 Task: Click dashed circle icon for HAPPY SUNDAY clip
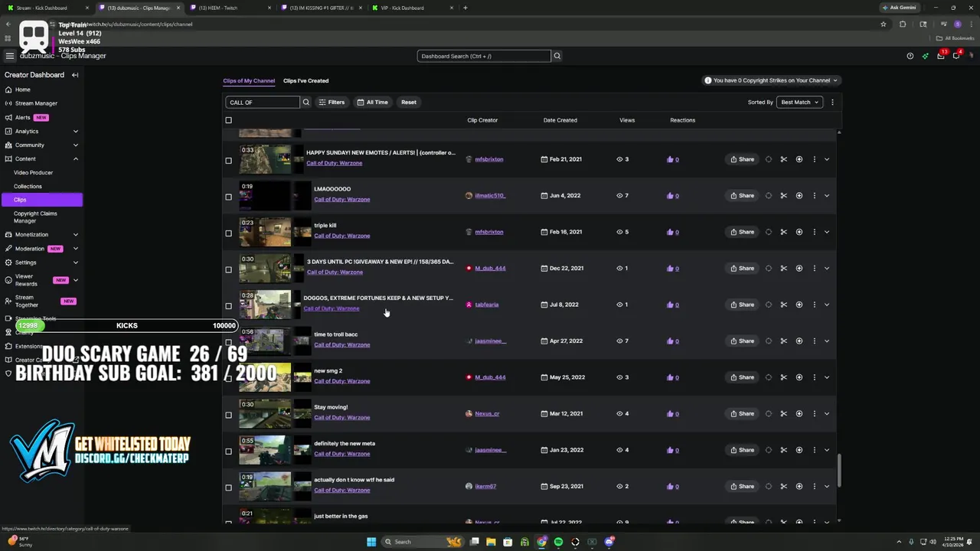click(769, 159)
